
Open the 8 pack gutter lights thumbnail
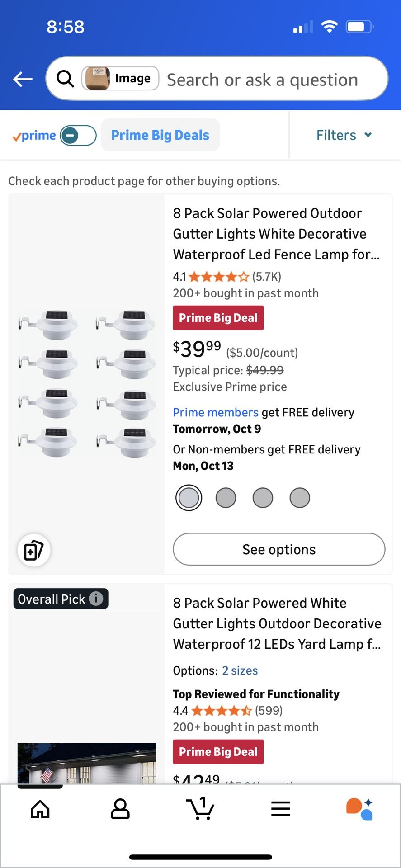tap(86, 383)
